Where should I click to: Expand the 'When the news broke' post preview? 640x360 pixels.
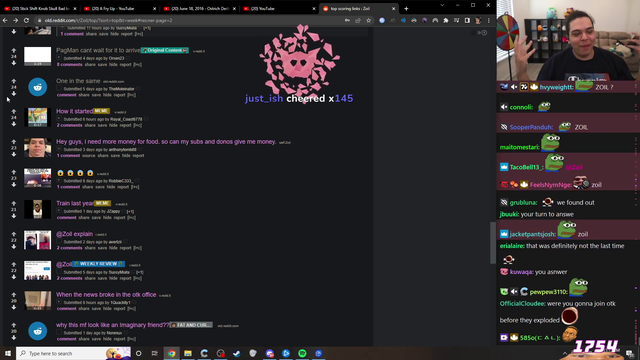coord(59,302)
